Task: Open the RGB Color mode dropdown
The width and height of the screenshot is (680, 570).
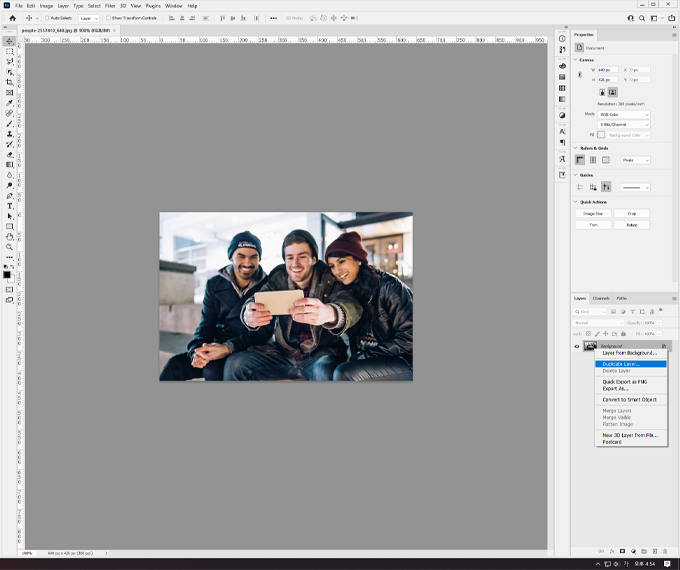Action: coord(624,115)
